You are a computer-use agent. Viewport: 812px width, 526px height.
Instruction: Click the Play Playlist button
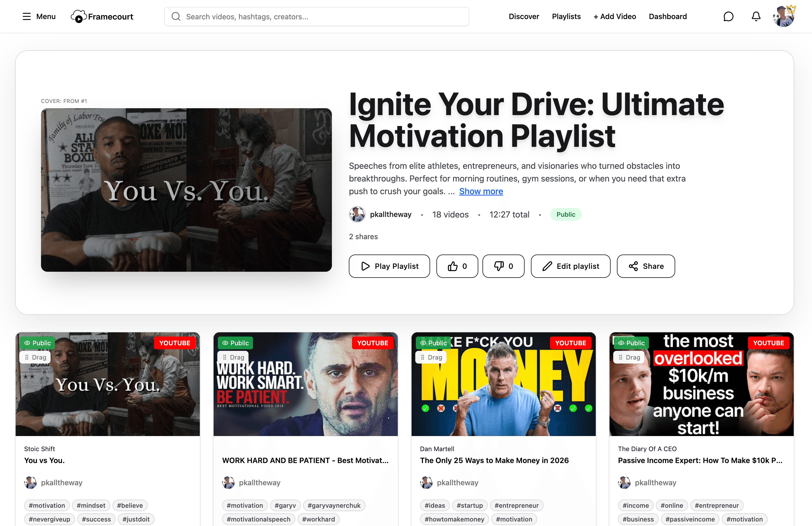[x=389, y=266]
